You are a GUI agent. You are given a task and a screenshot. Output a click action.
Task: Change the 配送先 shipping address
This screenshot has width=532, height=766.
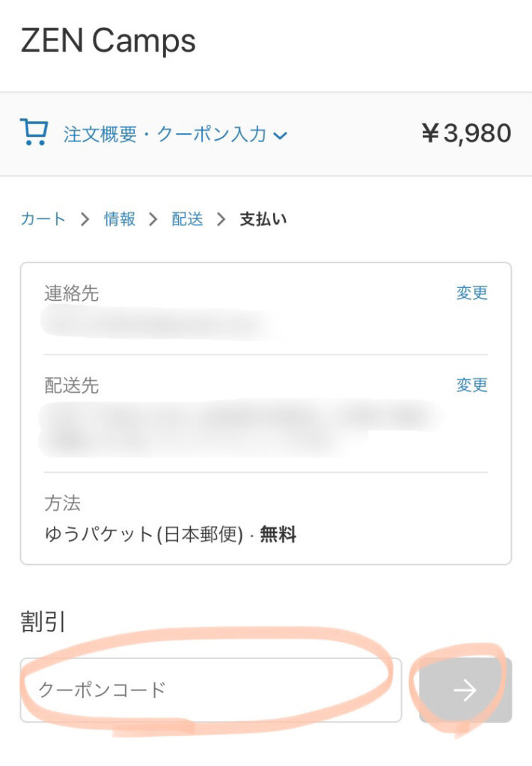[472, 385]
